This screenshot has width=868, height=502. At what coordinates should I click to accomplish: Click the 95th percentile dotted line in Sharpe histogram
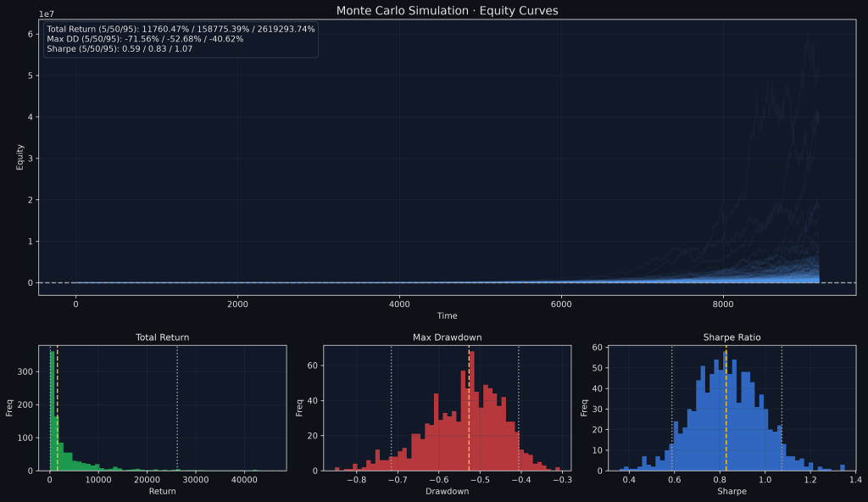tap(782, 408)
